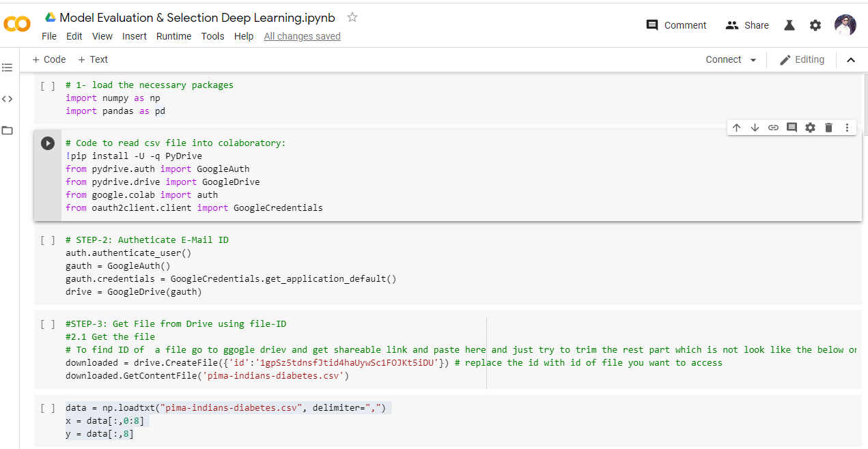
Task: Share the notebook
Action: click(x=746, y=25)
